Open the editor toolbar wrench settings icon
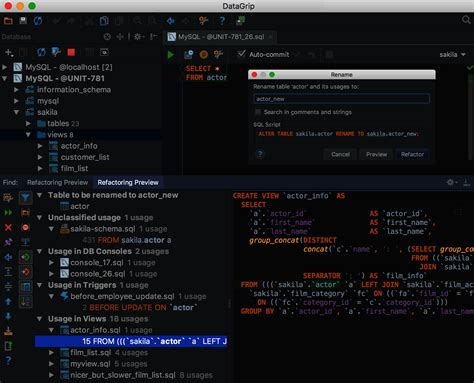This screenshot has height=383, width=474. [x=218, y=54]
